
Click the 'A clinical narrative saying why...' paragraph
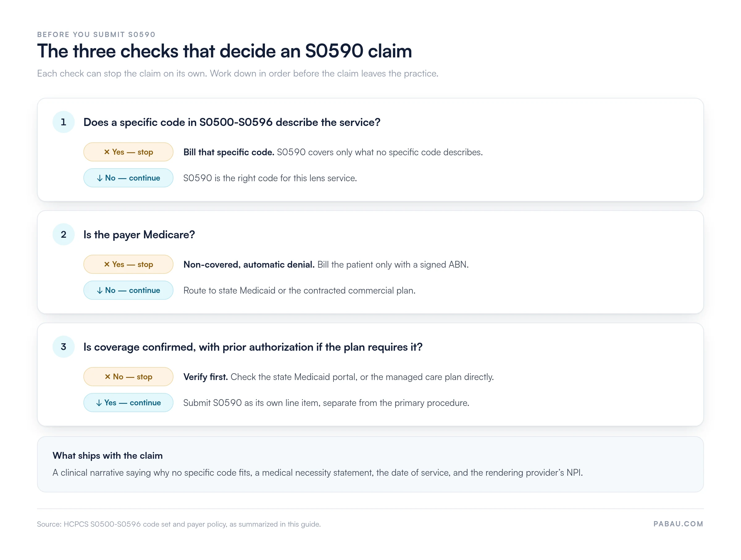(318, 473)
